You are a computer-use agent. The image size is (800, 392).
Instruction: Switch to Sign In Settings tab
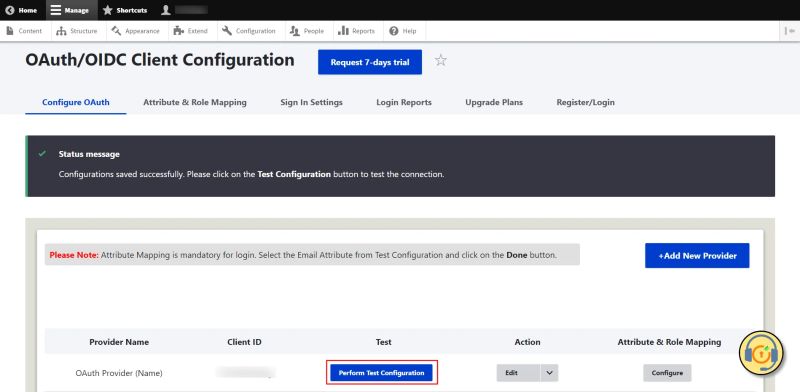pyautogui.click(x=311, y=102)
